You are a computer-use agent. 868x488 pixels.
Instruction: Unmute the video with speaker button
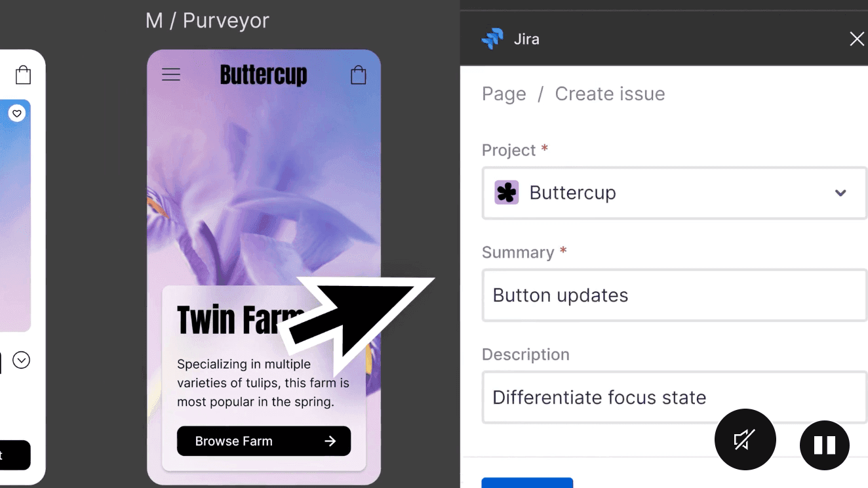tap(745, 439)
